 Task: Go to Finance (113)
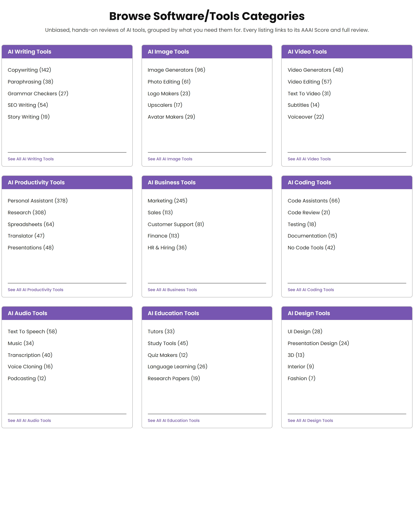(163, 236)
